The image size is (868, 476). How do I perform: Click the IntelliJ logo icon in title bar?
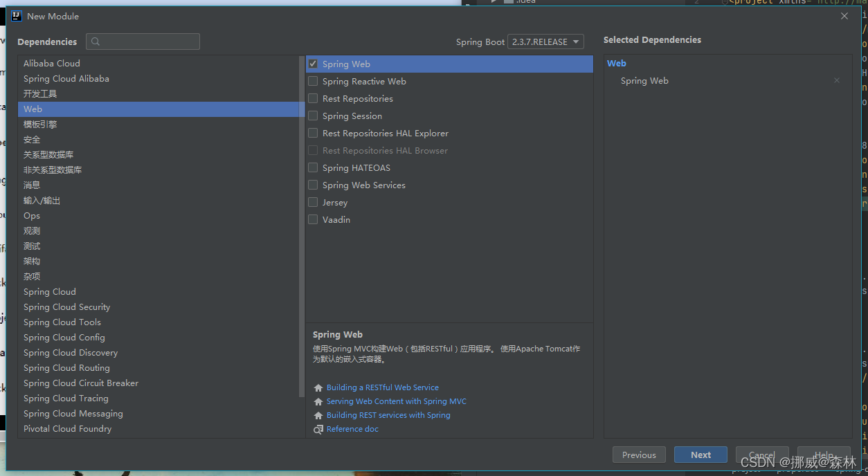pyautogui.click(x=16, y=16)
